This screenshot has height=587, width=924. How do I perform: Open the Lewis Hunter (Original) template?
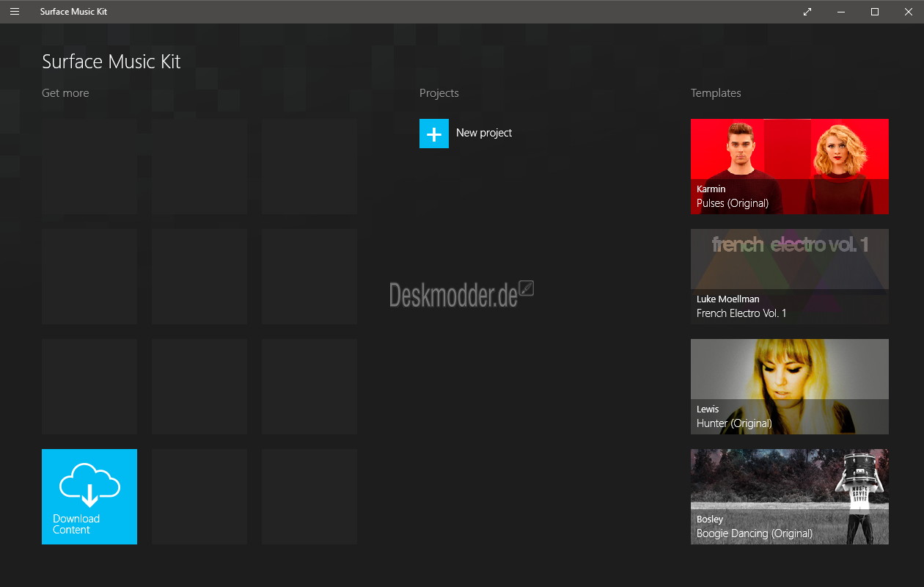point(790,387)
